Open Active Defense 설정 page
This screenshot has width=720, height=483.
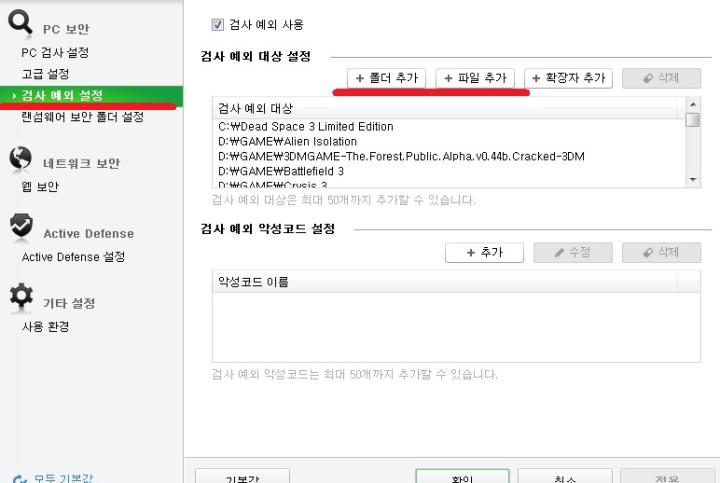[x=73, y=257]
